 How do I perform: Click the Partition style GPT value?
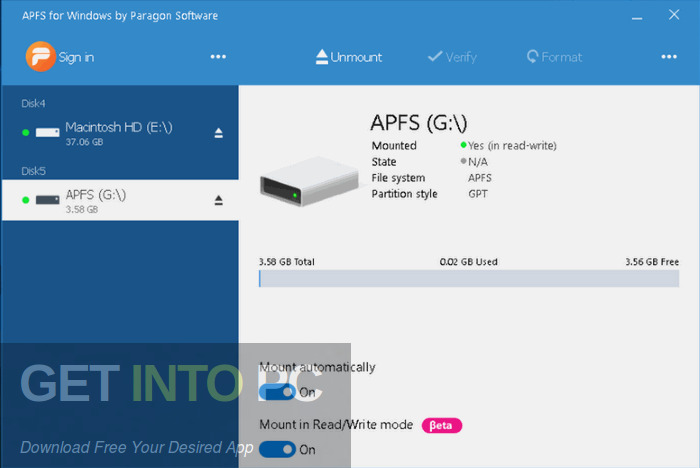(478, 194)
